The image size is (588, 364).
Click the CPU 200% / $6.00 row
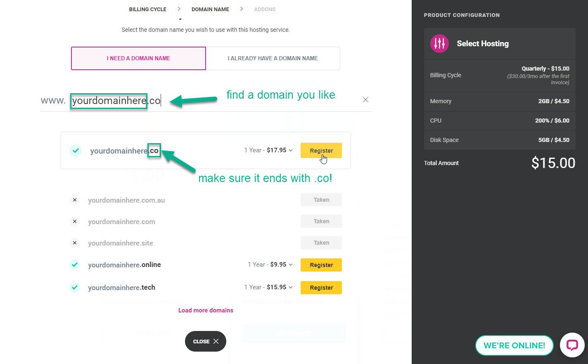pos(500,121)
